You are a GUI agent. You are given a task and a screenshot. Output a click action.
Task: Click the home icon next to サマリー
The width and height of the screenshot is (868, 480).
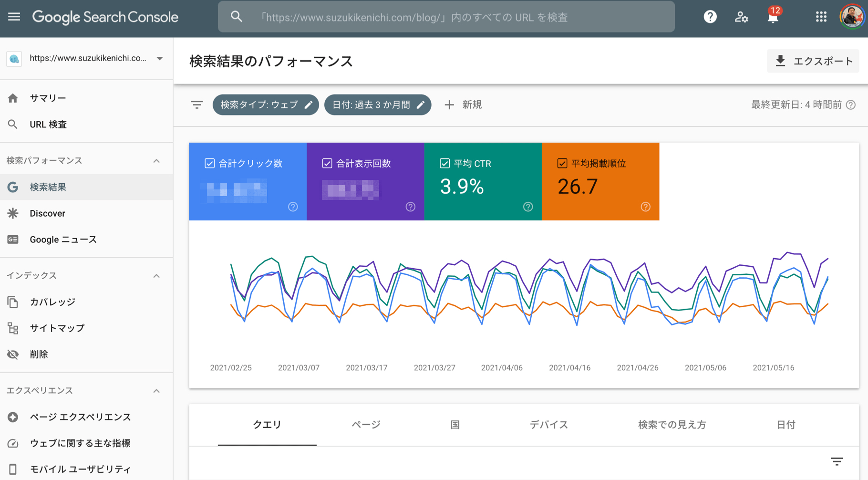click(x=13, y=98)
